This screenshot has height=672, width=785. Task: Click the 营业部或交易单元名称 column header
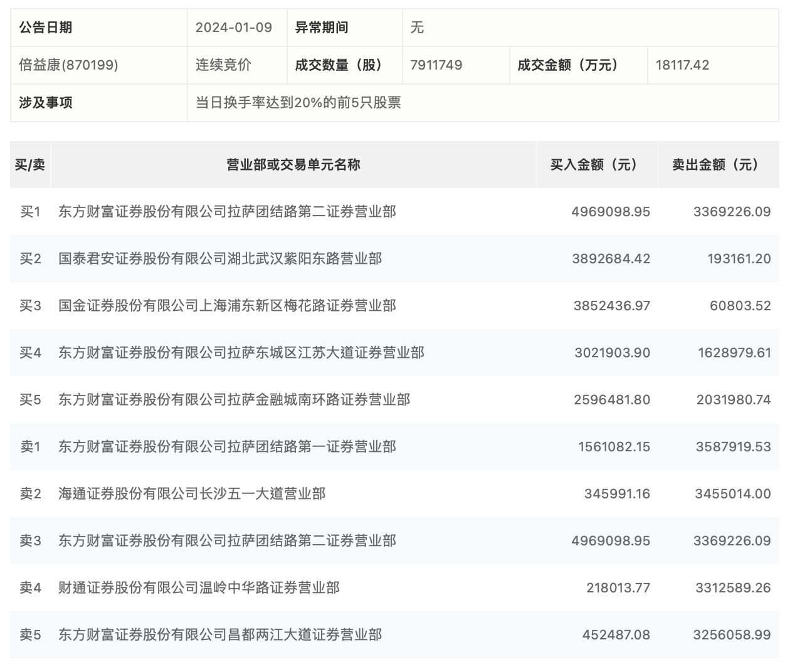click(293, 165)
